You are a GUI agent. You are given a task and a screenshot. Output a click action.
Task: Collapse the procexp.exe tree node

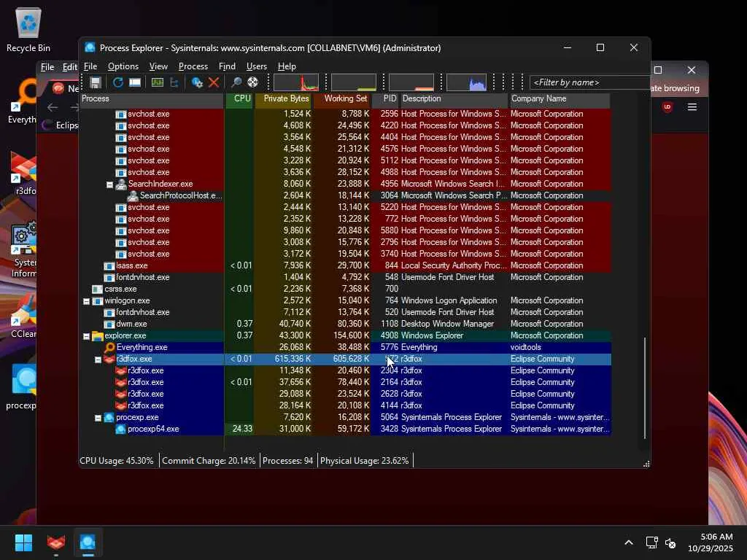(98, 418)
